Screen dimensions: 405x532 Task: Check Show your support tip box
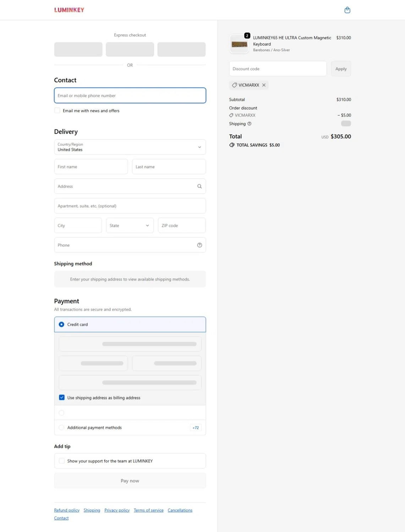(x=62, y=461)
